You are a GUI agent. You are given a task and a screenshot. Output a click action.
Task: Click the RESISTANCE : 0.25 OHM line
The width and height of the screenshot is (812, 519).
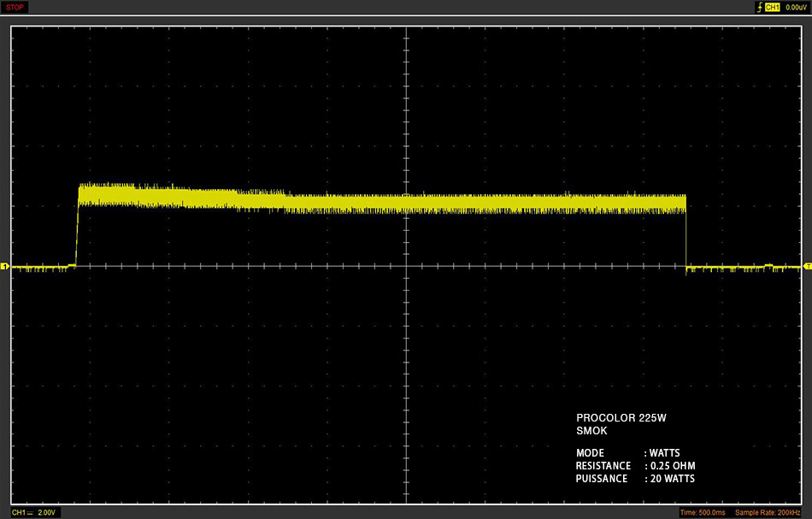pyautogui.click(x=635, y=466)
